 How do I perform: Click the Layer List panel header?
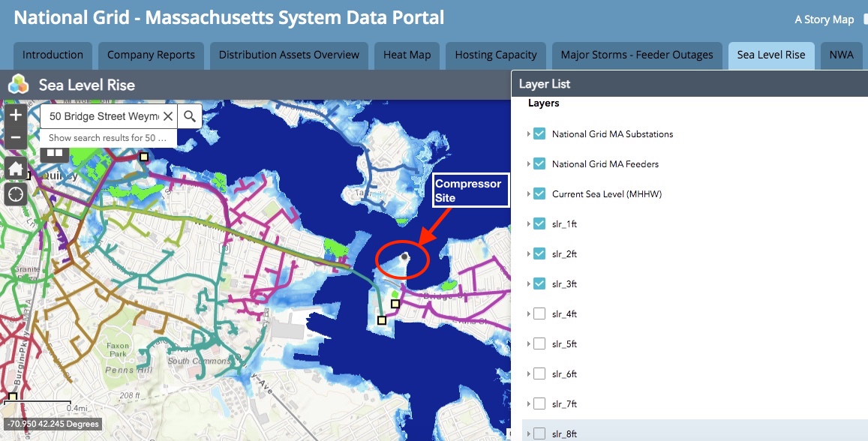(x=689, y=83)
